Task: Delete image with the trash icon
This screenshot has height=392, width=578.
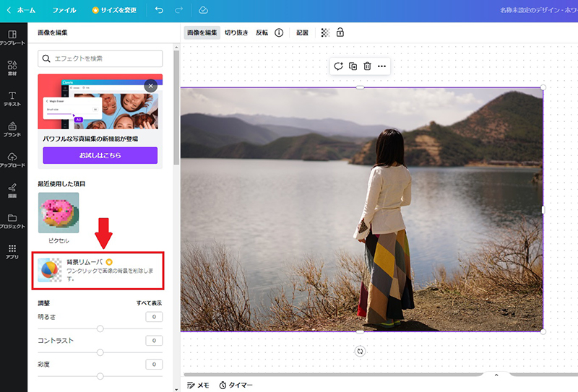Action: [x=367, y=66]
